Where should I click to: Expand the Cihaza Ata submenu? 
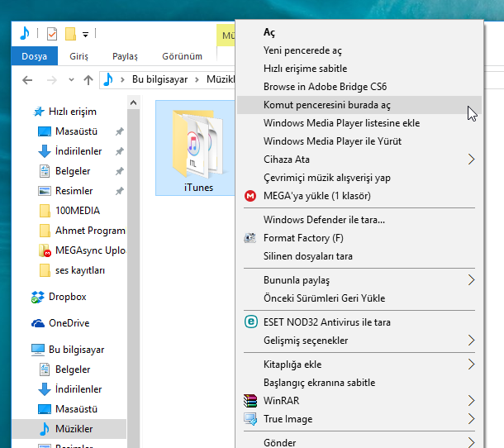click(x=359, y=160)
